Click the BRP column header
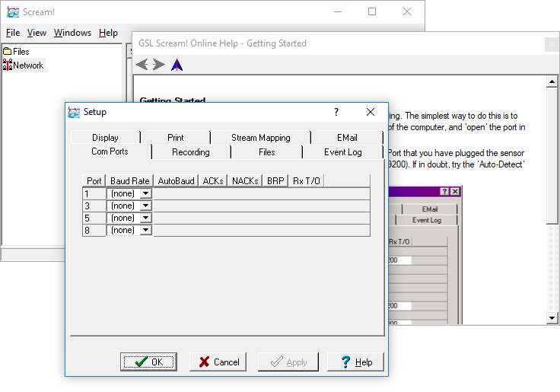 pos(275,181)
